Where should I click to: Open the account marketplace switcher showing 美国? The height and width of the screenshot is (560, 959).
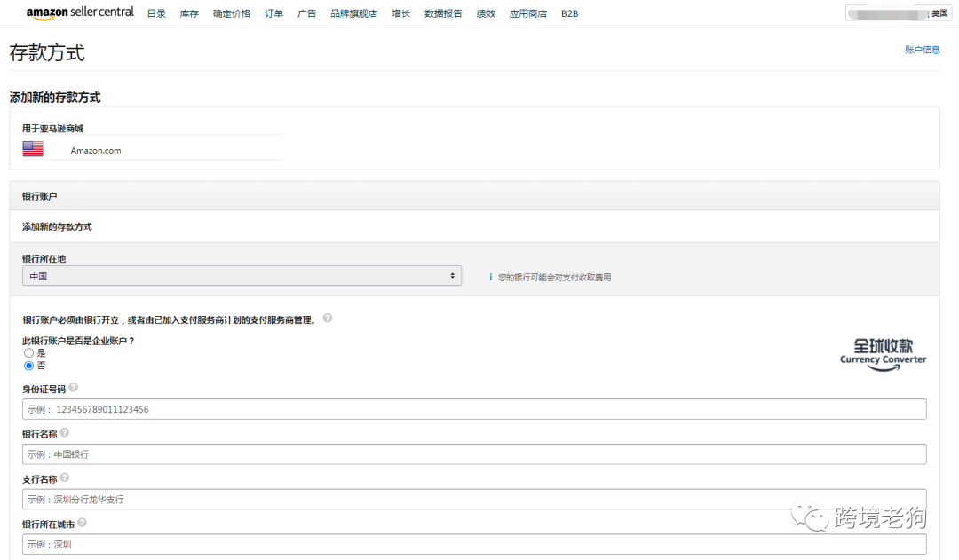pos(898,13)
